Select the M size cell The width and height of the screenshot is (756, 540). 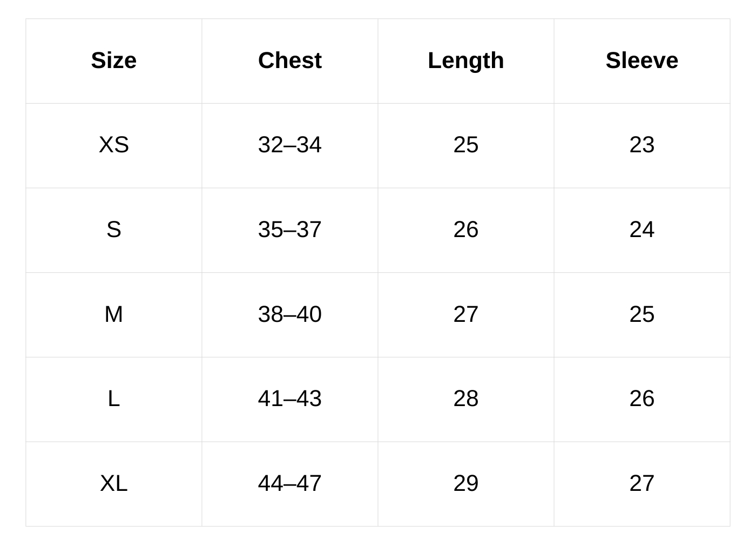click(113, 314)
